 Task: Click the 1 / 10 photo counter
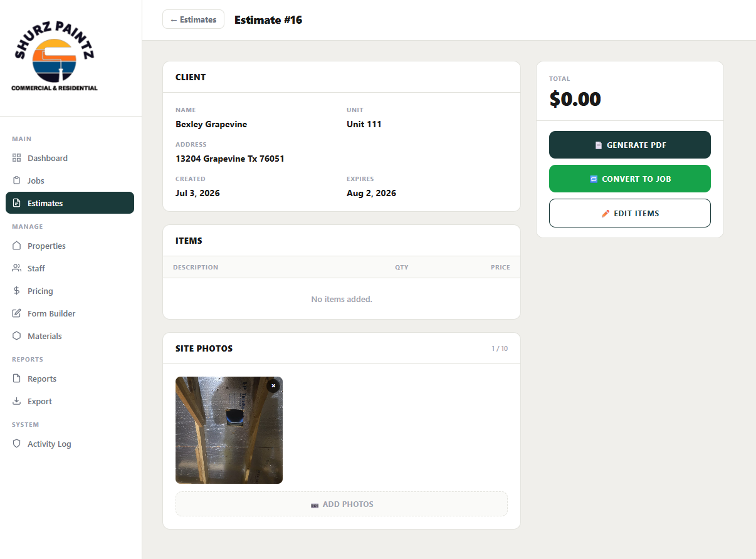click(x=500, y=348)
